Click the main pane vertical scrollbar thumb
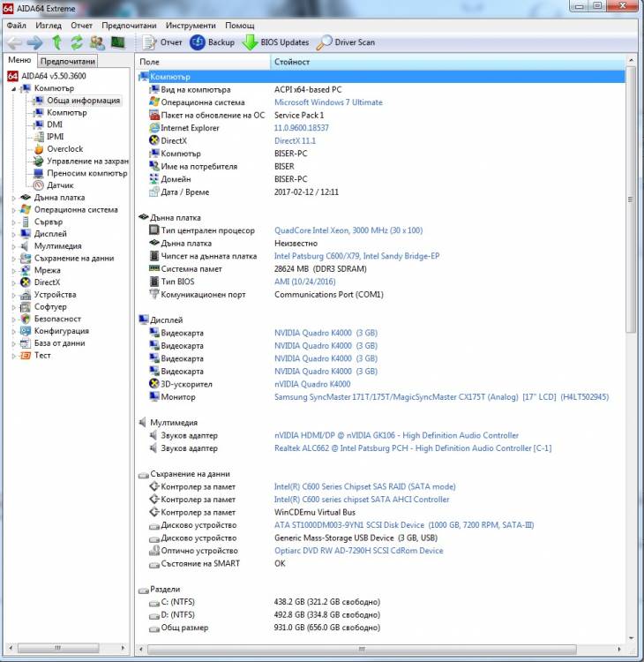The width and height of the screenshot is (644, 662). coord(631,199)
